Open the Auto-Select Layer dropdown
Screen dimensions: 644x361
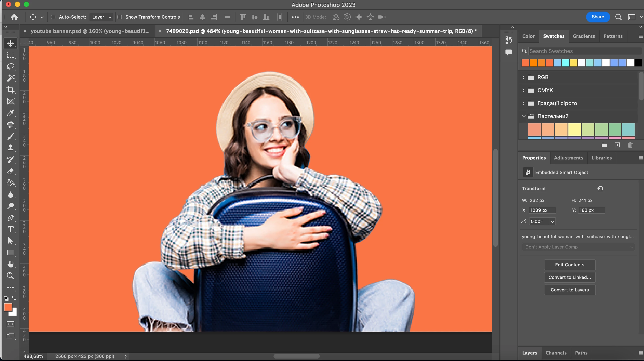(101, 17)
